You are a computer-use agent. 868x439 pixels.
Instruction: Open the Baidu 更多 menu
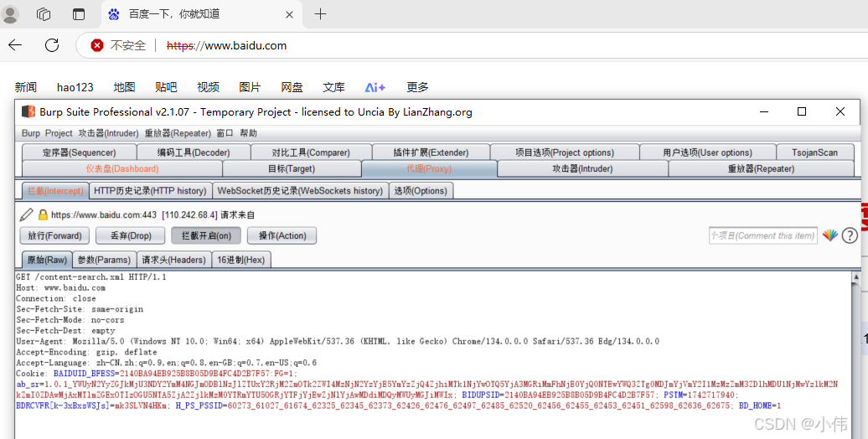coord(417,87)
